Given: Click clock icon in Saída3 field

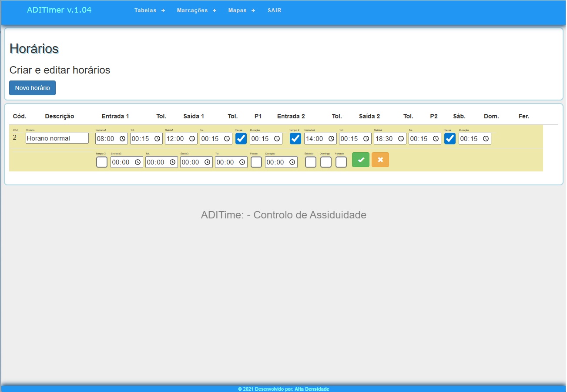Looking at the screenshot, I should click(207, 162).
